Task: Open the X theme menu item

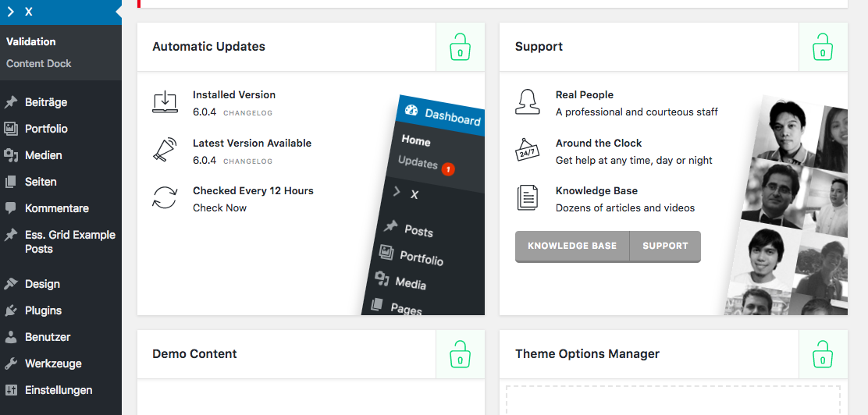Action: click(x=29, y=12)
